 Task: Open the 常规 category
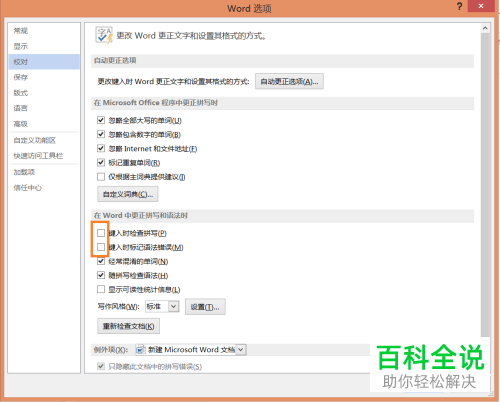click(44, 31)
